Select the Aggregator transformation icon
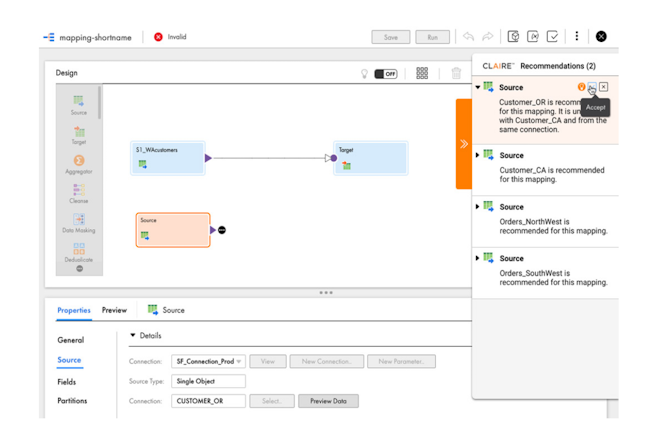The width and height of the screenshot is (650, 433). coord(79,160)
